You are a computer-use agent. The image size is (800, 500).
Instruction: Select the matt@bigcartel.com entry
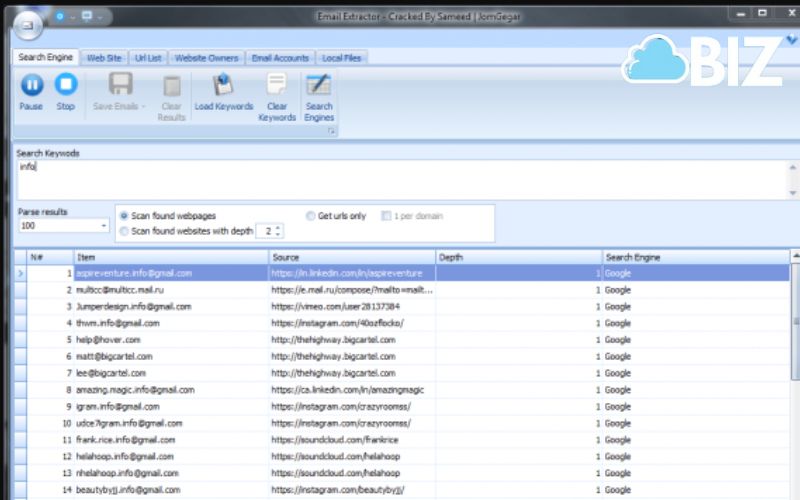click(x=114, y=357)
